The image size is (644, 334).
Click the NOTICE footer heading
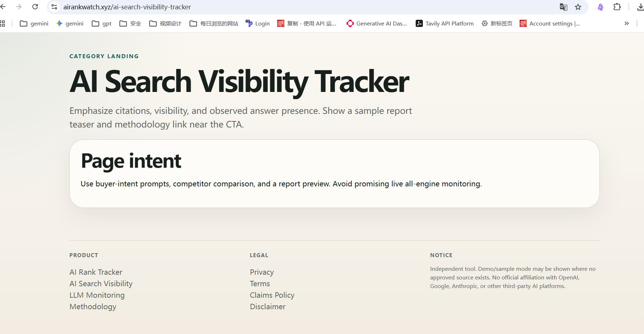[x=441, y=255]
